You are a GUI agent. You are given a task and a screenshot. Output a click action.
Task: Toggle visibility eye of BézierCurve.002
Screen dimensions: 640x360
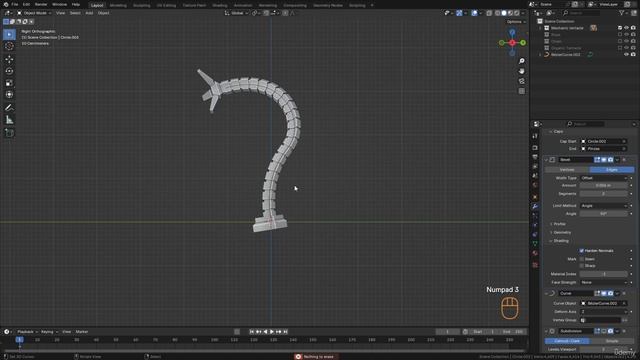(x=627, y=54)
